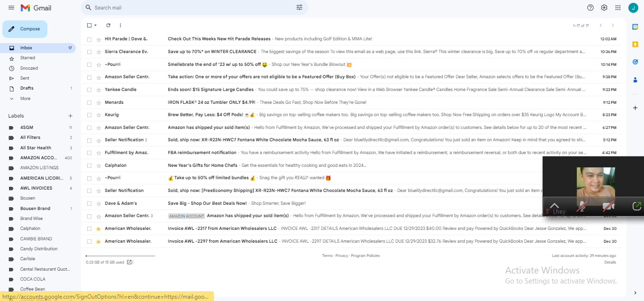
Task: Open the AMAZON ACCO... label
Action: (38, 158)
